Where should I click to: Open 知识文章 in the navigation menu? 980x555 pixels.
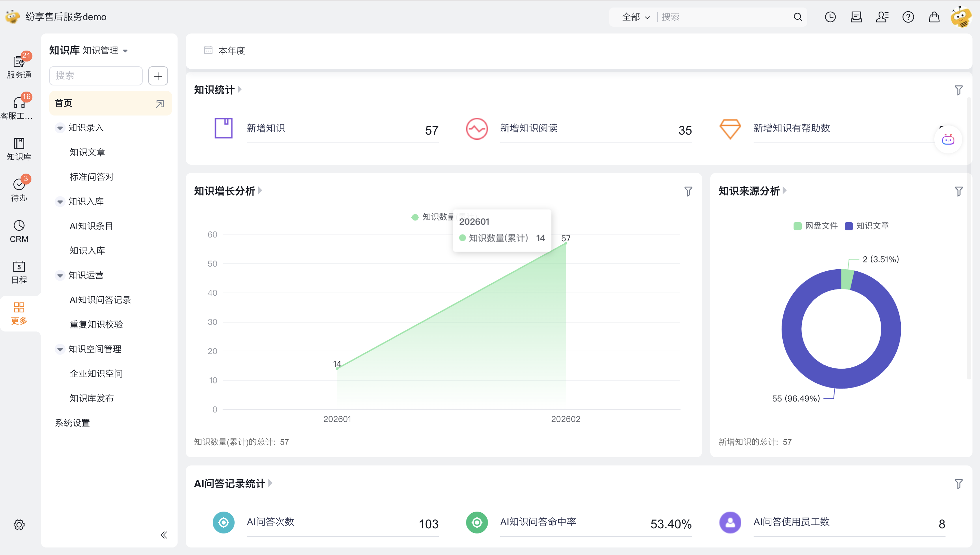click(x=87, y=152)
